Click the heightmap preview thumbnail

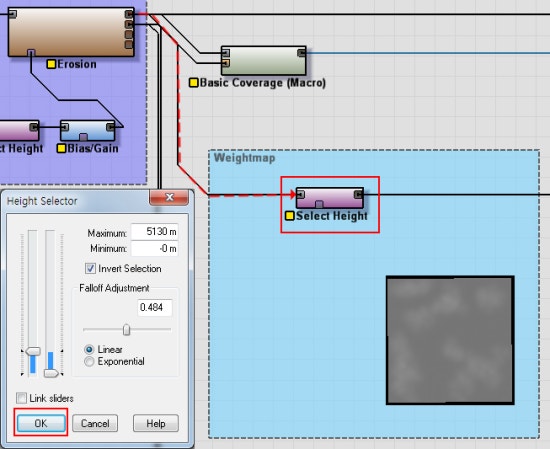point(450,340)
